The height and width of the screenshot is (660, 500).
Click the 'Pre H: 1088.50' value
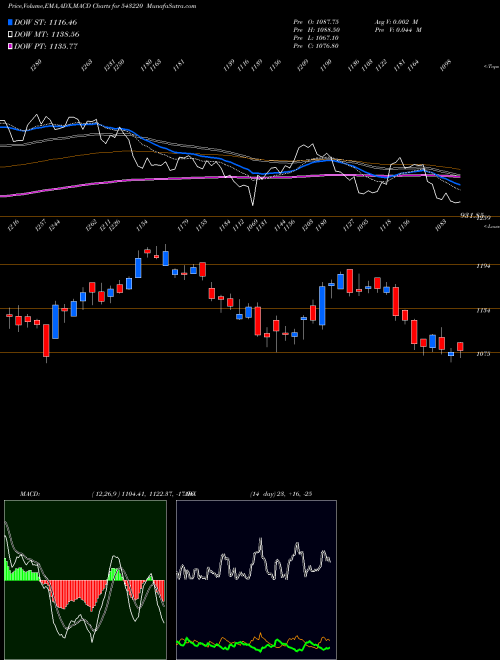(316, 30)
